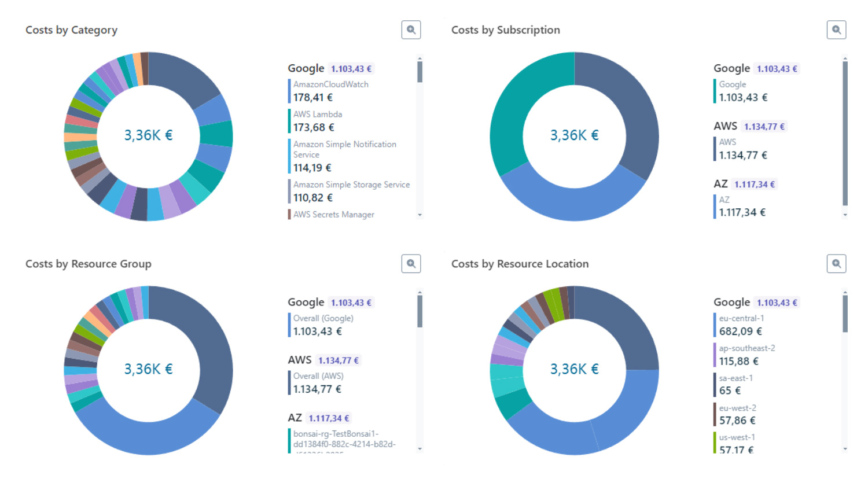Screen dimensions: 868x479
Task: Click Amazon Simple Notification Service legend item
Action: [x=344, y=156]
